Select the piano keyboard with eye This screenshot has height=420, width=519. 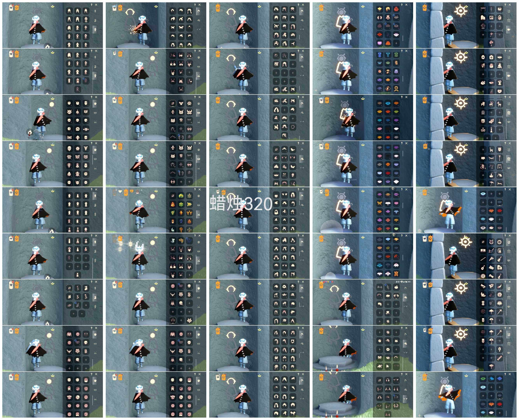[x=483, y=251]
